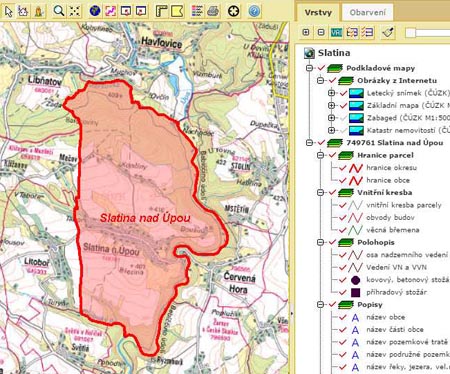Image resolution: width=450 pixels, height=374 pixels.
Task: Select the arrow pointer tool
Action: [x=9, y=11]
